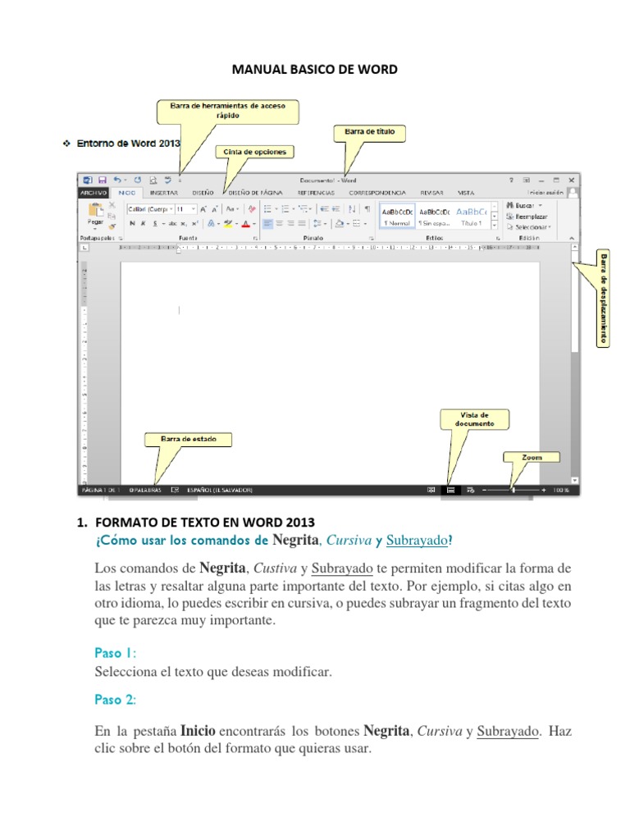The image size is (630, 840).
Task: Toggle Italic (K) formatting
Action: click(x=143, y=224)
